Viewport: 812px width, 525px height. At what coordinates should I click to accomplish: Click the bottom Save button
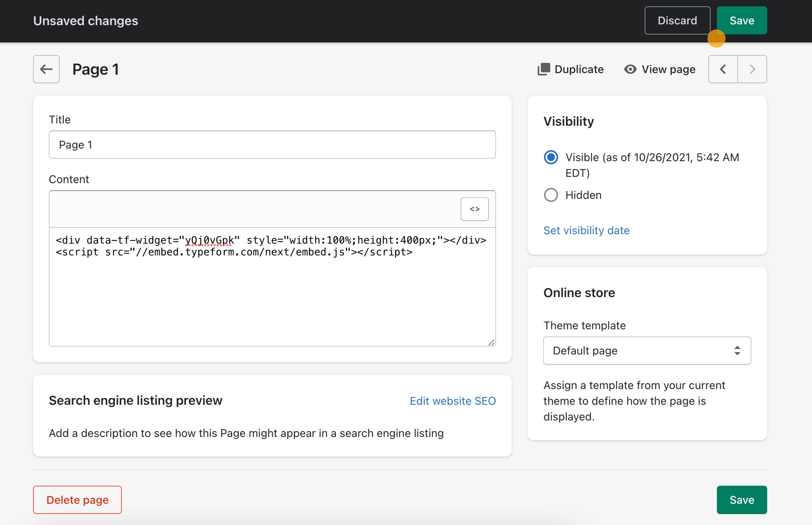tap(742, 500)
